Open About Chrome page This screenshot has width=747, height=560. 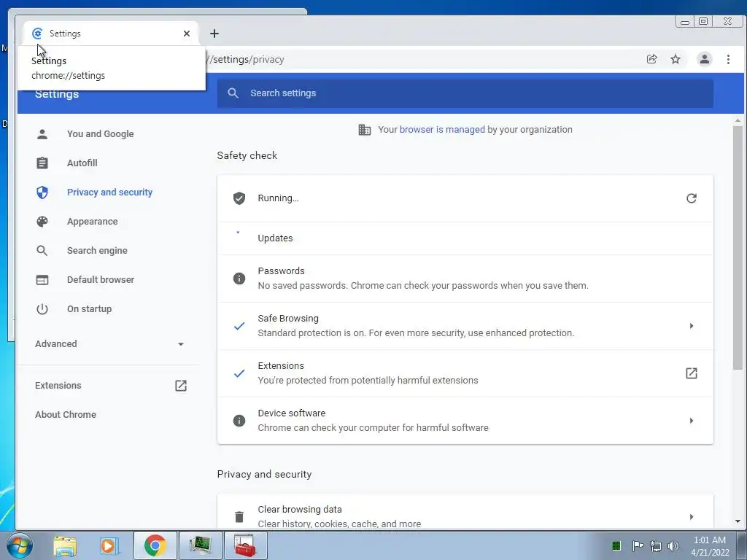coord(65,414)
